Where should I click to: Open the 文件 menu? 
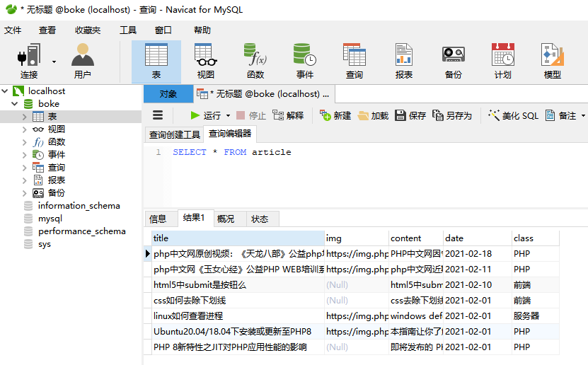tap(13, 30)
